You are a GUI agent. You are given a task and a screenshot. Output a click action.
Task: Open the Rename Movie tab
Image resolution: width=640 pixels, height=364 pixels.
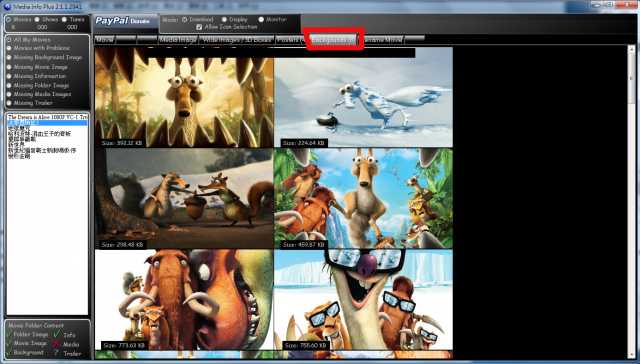(x=382, y=40)
